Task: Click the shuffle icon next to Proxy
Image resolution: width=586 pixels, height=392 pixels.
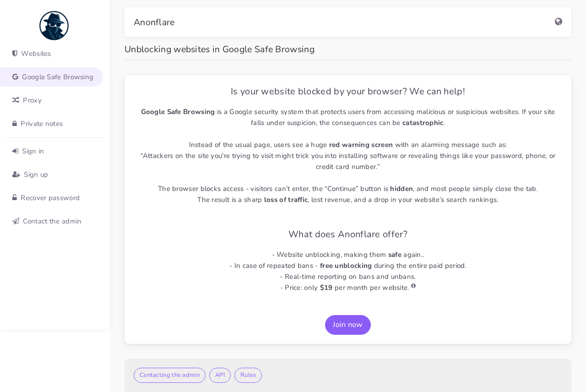Action: 16,100
